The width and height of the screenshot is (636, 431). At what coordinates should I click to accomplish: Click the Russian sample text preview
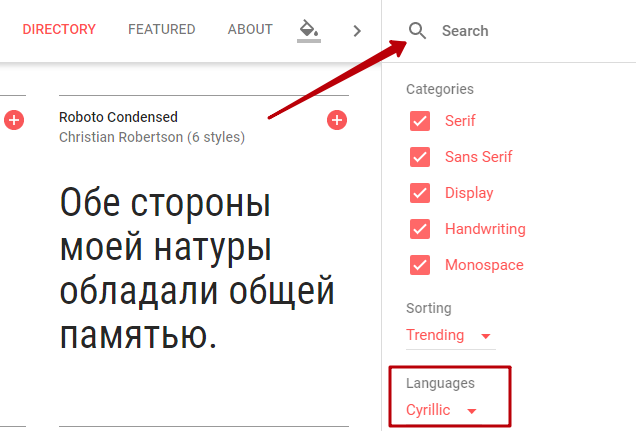pos(197,269)
